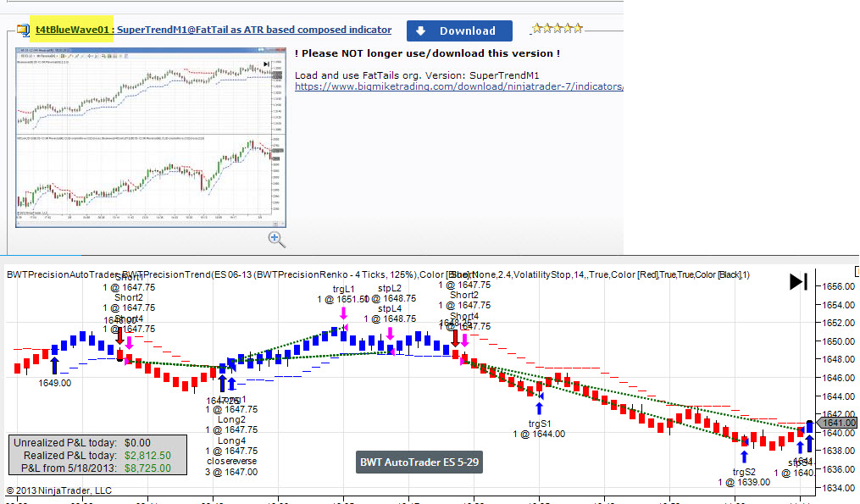Open the indicator chart preview thumbnail

tap(151, 137)
